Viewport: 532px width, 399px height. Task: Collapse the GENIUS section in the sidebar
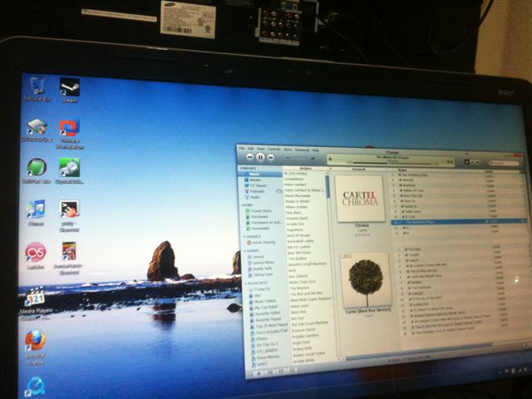[x=245, y=251]
